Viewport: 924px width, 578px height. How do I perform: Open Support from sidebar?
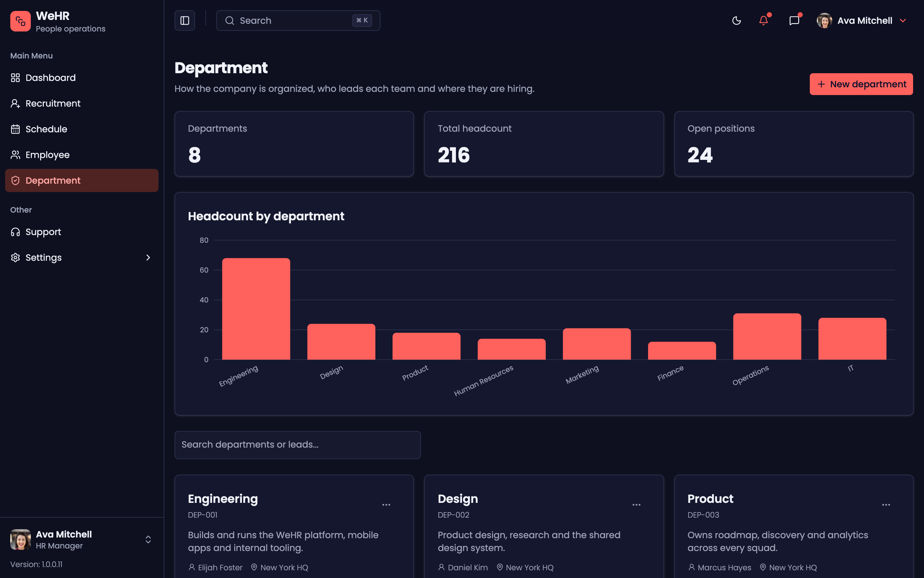coord(82,232)
